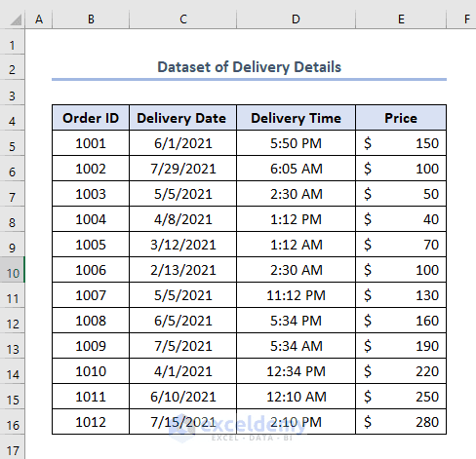Select cell with Order ID 1001
Image resolution: width=476 pixels, height=459 pixels.
[91, 143]
